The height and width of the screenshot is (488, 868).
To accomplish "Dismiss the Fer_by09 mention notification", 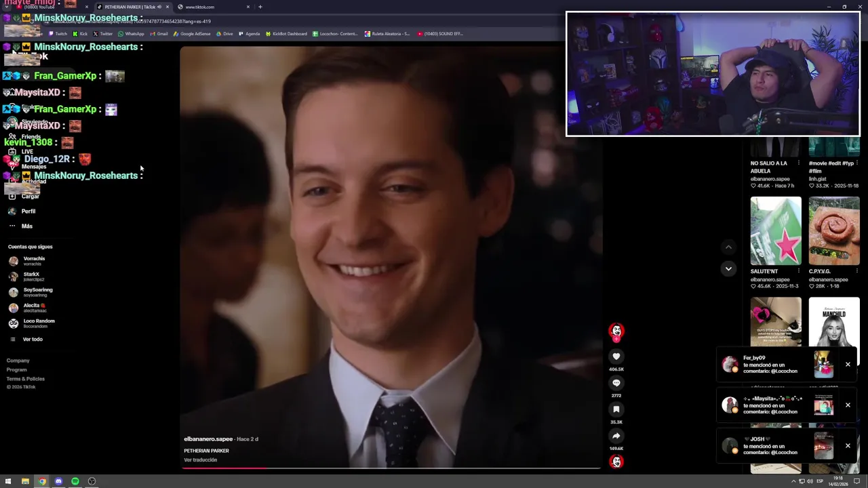I will (848, 365).
